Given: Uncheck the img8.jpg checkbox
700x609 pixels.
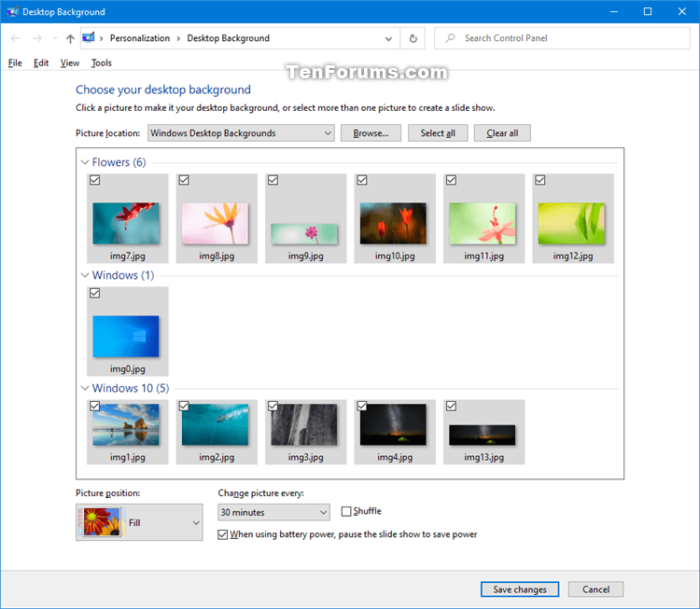Looking at the screenshot, I should [x=184, y=180].
